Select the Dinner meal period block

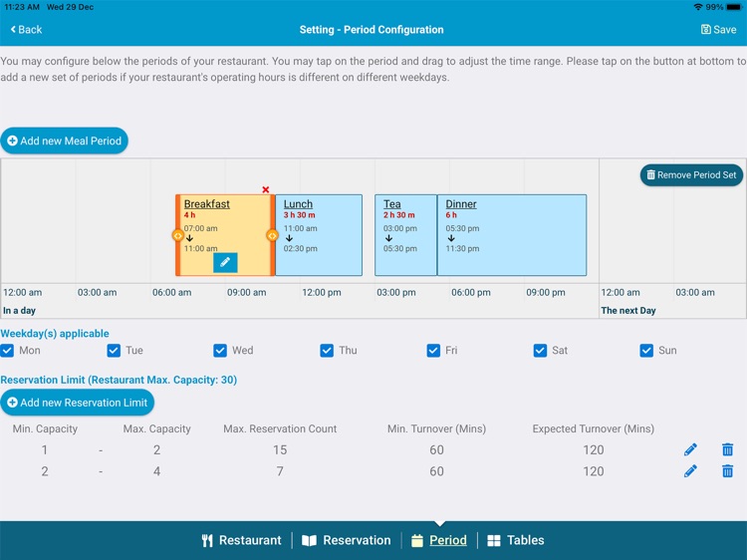512,235
